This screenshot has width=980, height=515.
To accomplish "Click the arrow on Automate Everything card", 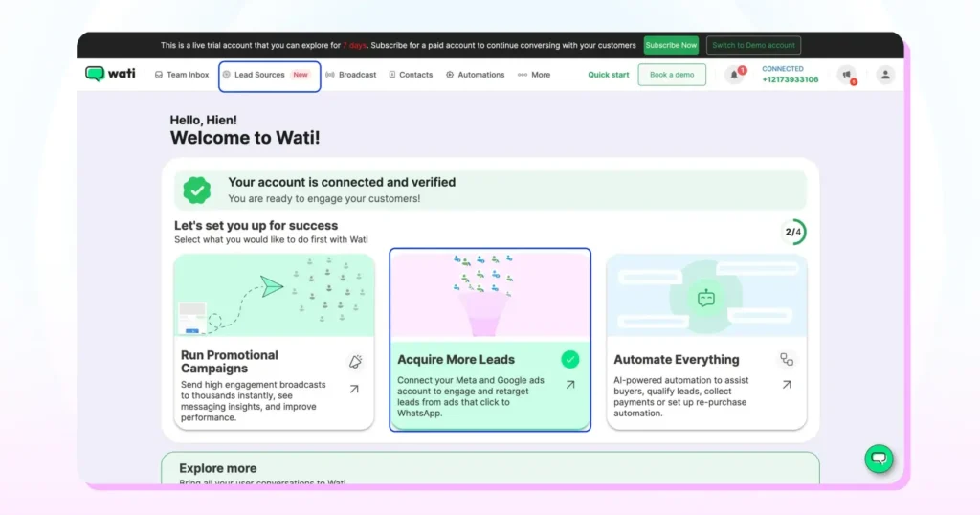I will pyautogui.click(x=787, y=385).
